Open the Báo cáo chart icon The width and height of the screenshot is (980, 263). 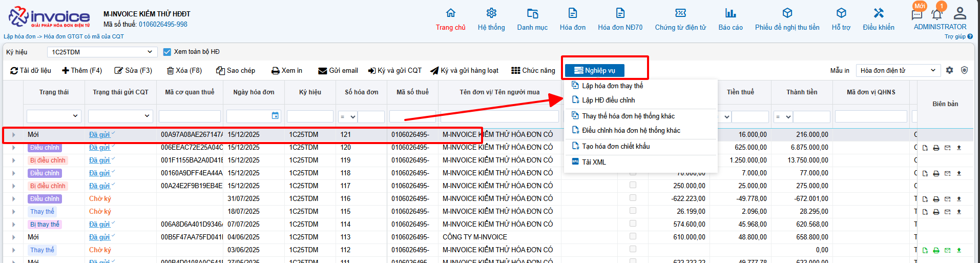731,13
